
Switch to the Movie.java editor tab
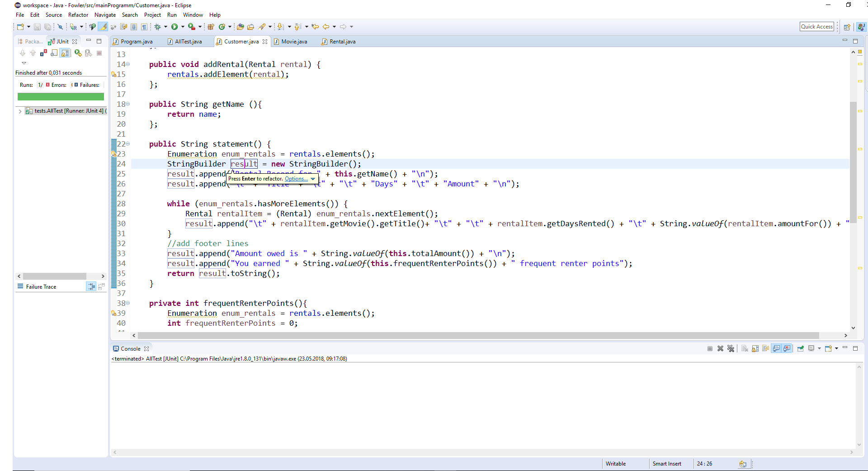point(294,42)
